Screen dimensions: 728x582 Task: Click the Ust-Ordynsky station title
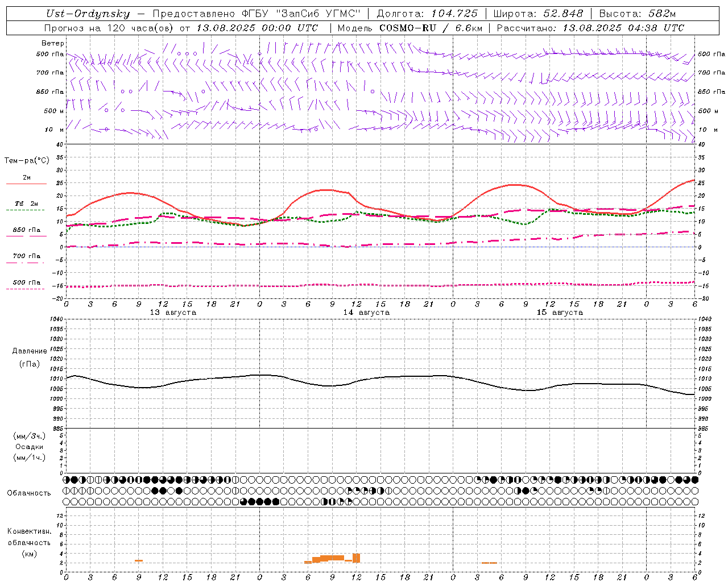coord(88,14)
